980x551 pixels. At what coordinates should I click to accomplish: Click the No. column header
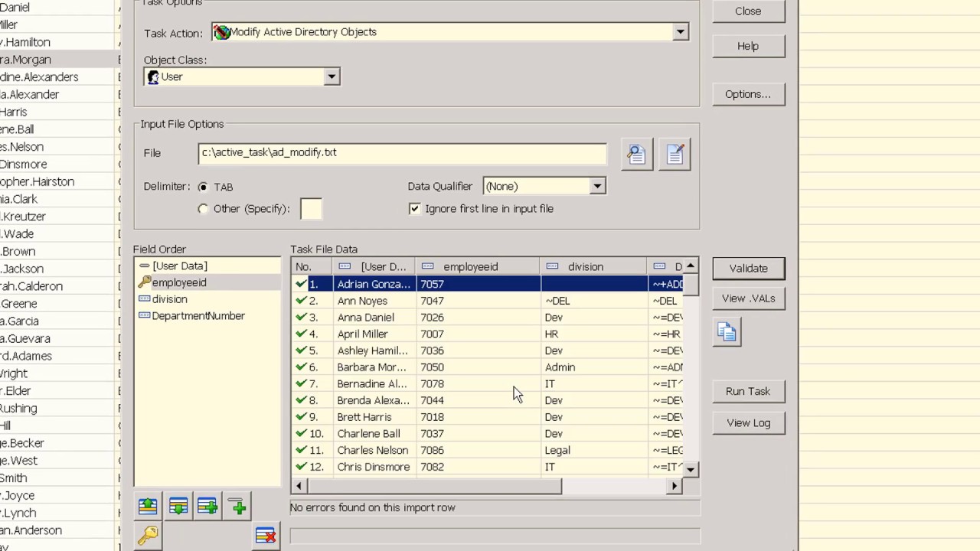[x=312, y=266]
